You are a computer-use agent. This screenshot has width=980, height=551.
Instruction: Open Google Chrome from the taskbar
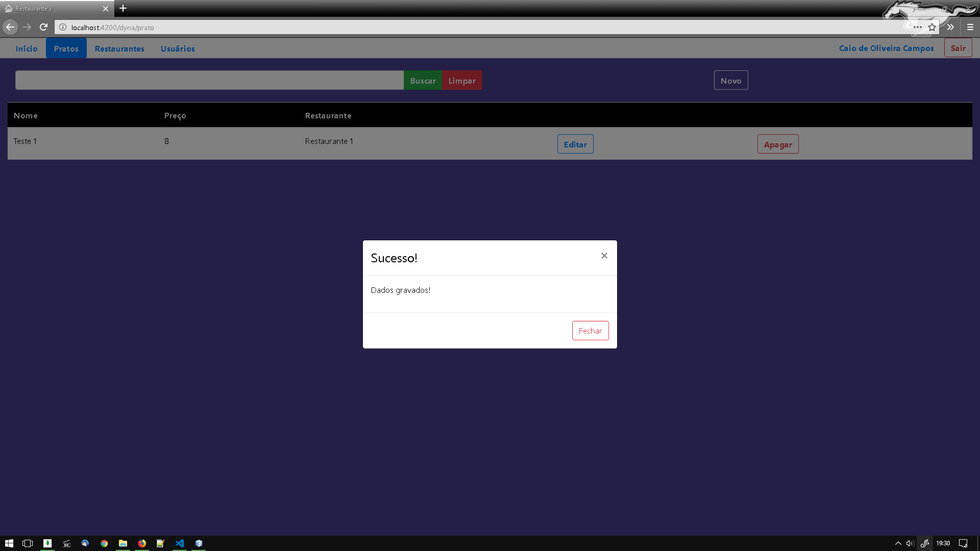[x=104, y=543]
